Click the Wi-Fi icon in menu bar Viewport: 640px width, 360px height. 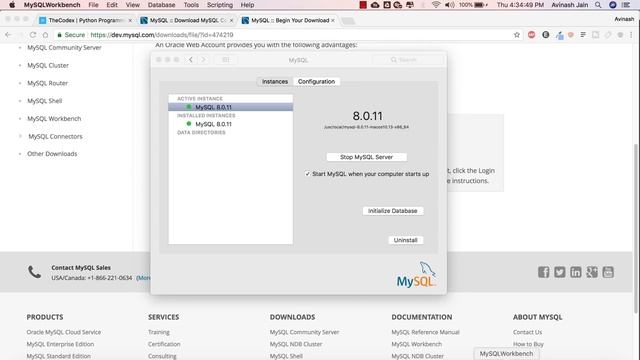coord(436,5)
